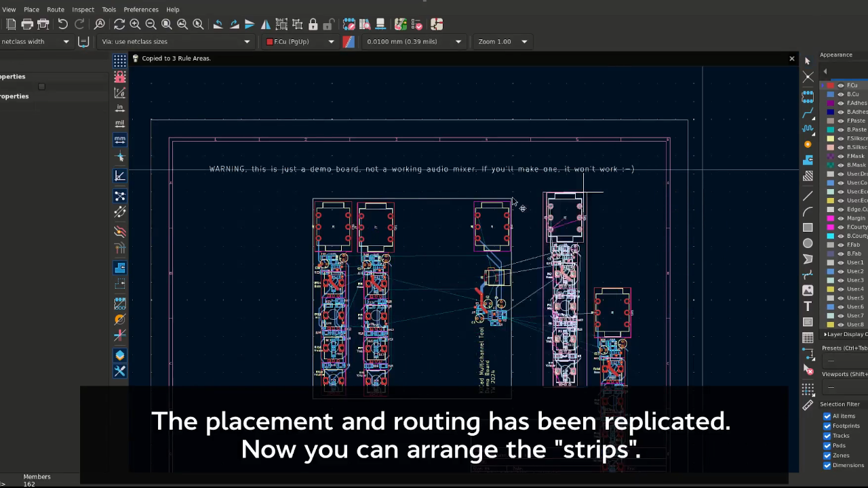
Task: Uncheck the Footprints selection filter
Action: [827, 426]
